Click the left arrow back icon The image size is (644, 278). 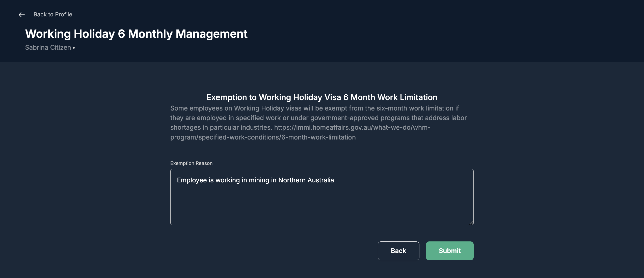click(x=22, y=15)
